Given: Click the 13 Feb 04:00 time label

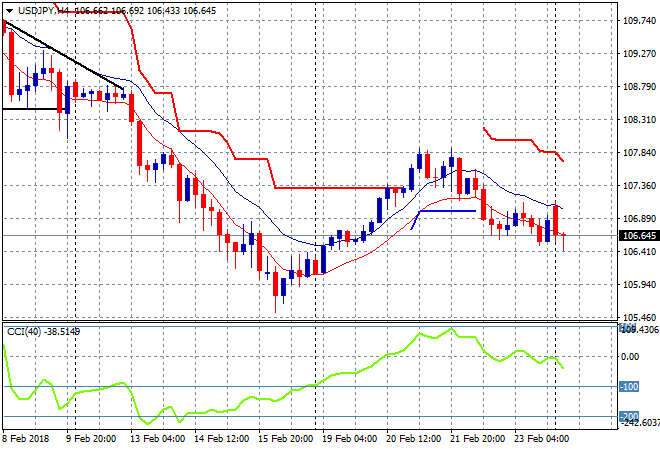Looking at the screenshot, I should (x=157, y=439).
